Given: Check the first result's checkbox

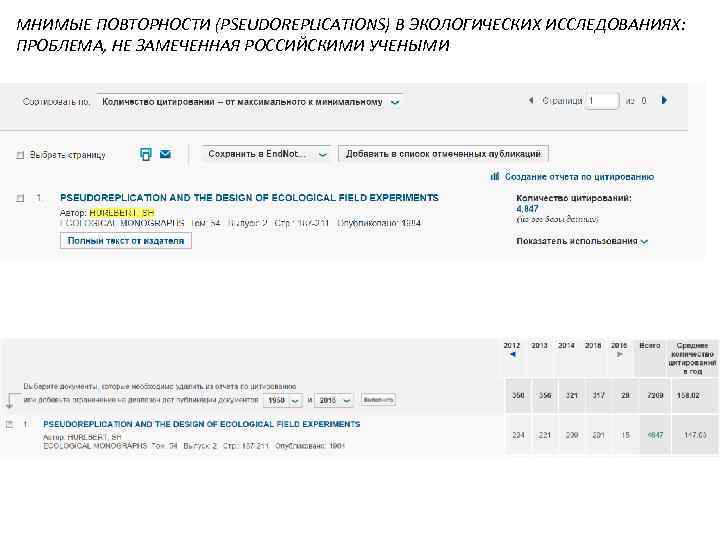Looking at the screenshot, I should pos(20,198).
